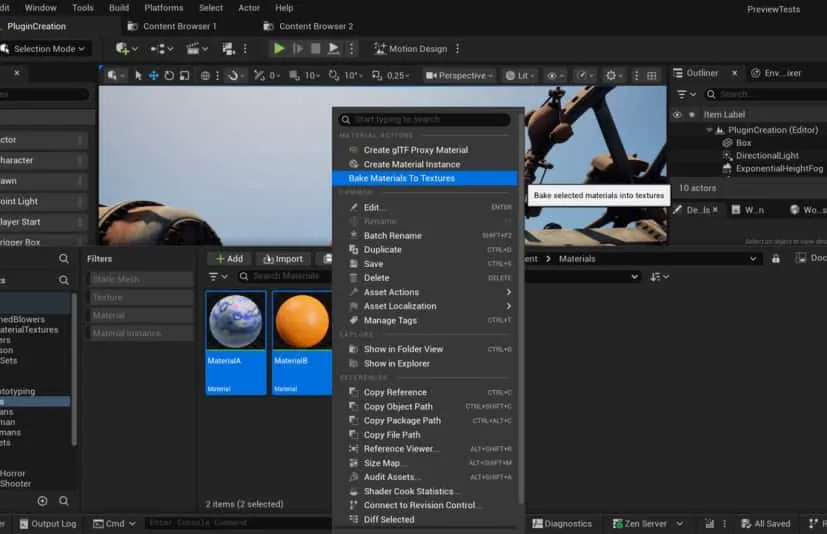Choose Bake Materials To Textures
827x534 pixels.
[425, 178]
